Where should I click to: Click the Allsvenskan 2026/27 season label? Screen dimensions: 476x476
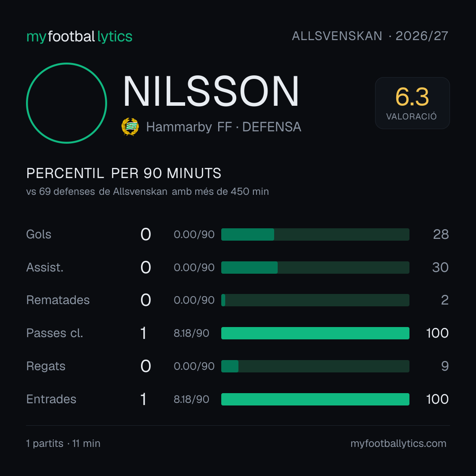click(370, 36)
